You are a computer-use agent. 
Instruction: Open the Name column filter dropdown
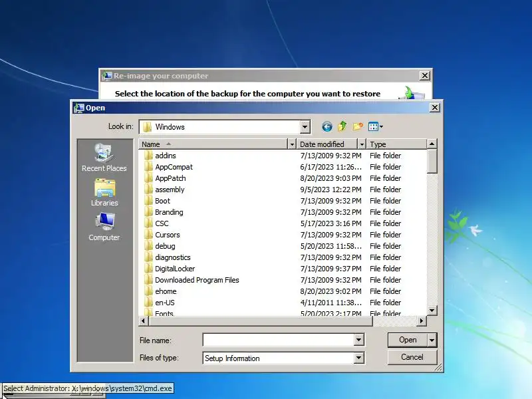[x=292, y=144]
